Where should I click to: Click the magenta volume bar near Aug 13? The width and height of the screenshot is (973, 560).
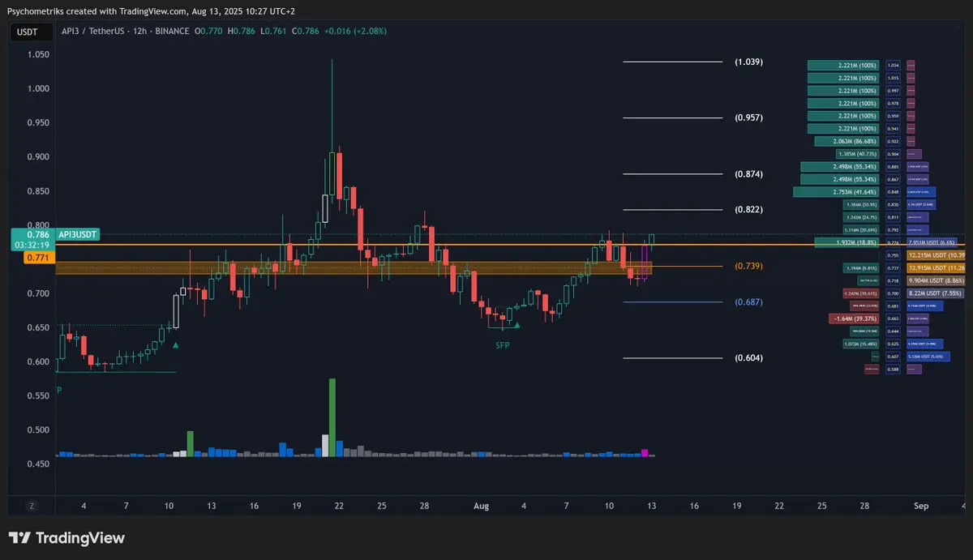click(645, 453)
